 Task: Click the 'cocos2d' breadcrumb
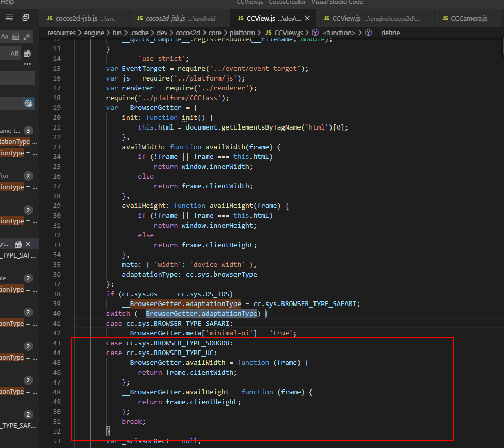coord(188,33)
